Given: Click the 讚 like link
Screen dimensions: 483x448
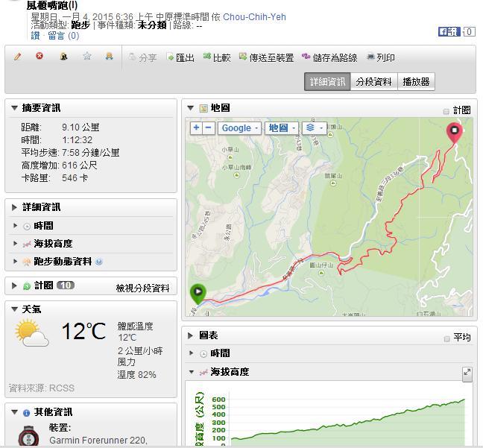Looking at the screenshot, I should pos(36,36).
